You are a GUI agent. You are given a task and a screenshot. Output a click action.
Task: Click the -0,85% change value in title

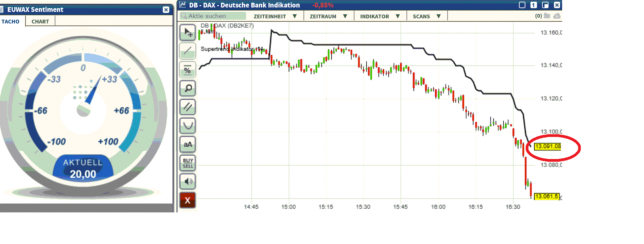tap(323, 5)
